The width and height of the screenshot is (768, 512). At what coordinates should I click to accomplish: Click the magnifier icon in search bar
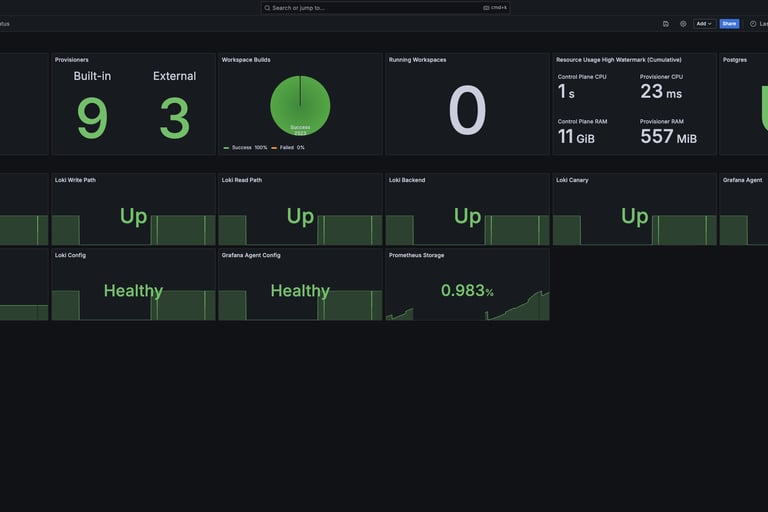point(267,8)
